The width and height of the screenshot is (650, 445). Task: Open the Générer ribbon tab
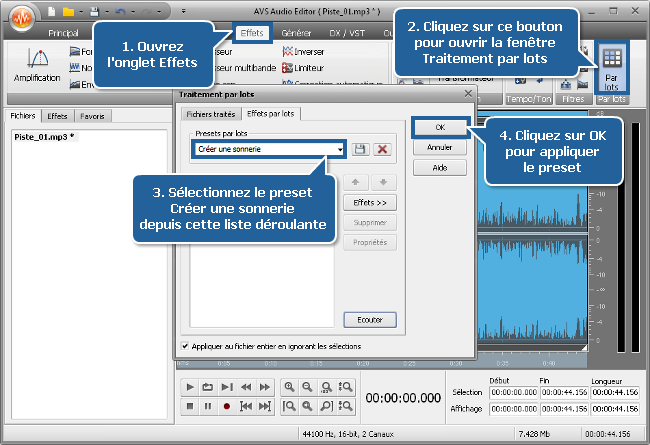pos(296,33)
